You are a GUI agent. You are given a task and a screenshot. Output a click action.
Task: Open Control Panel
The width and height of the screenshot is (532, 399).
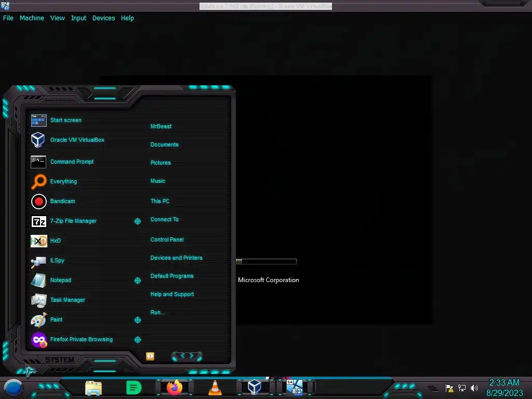[167, 240]
